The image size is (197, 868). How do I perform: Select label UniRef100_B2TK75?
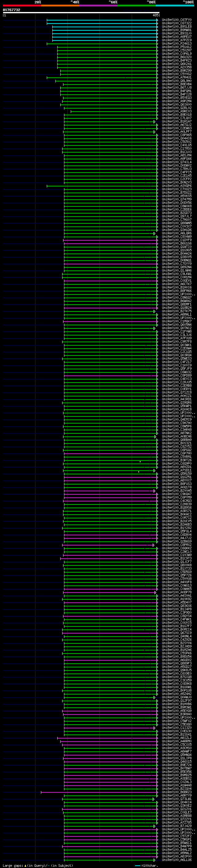tap(176, 311)
